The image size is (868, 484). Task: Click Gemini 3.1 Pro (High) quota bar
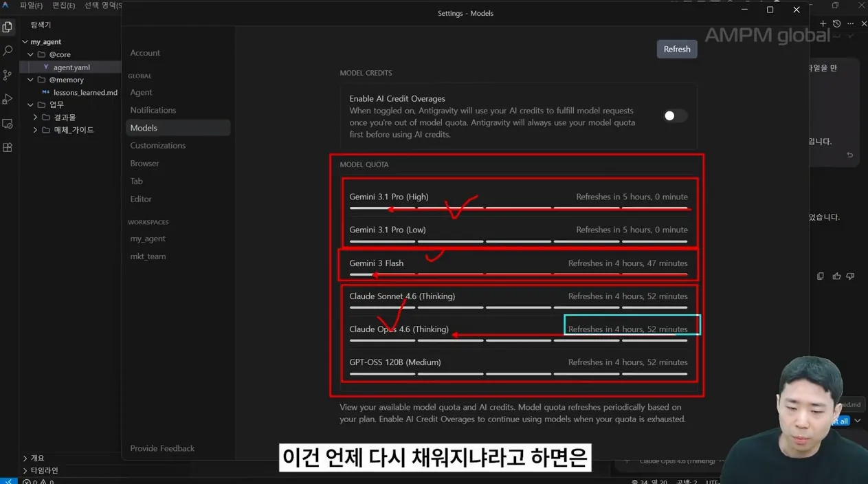518,208
